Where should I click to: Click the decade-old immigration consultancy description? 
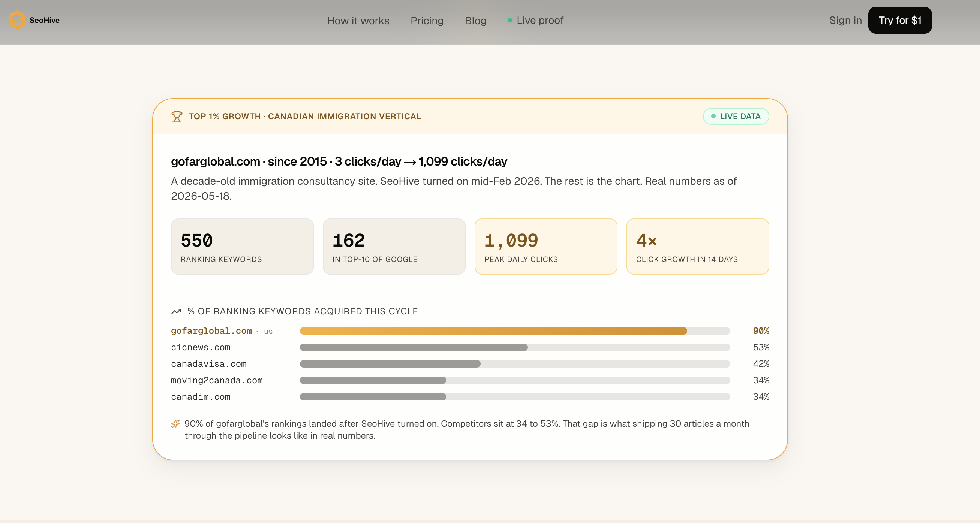coord(454,188)
